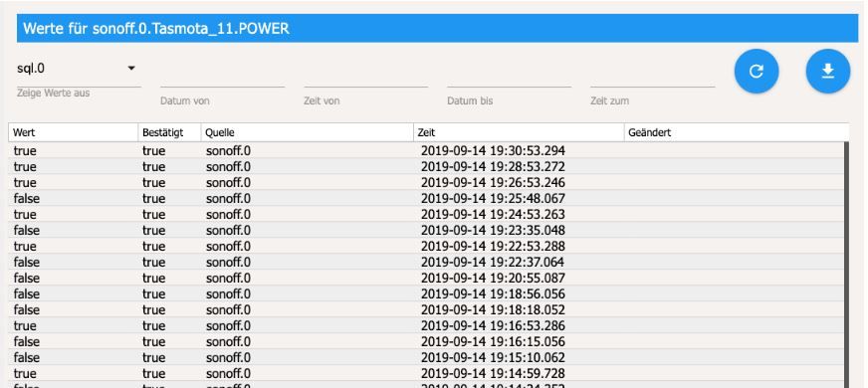Click the circular refresh icon button
The width and height of the screenshot is (868, 388).
click(x=757, y=72)
